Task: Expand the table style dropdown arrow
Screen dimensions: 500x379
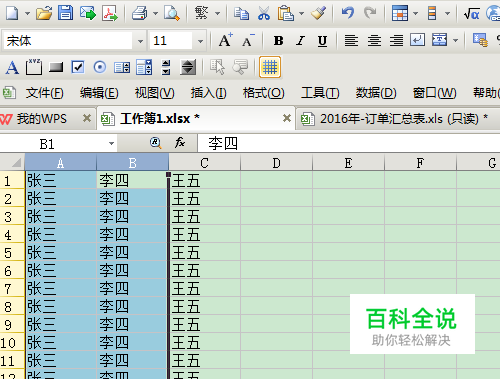Action: coord(415,14)
